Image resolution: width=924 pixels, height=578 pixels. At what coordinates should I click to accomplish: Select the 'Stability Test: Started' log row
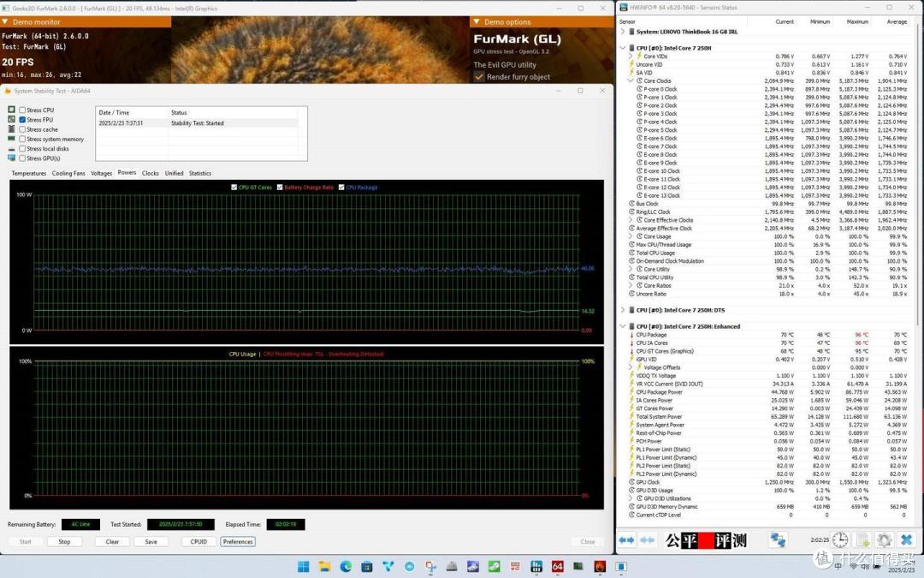(x=197, y=123)
